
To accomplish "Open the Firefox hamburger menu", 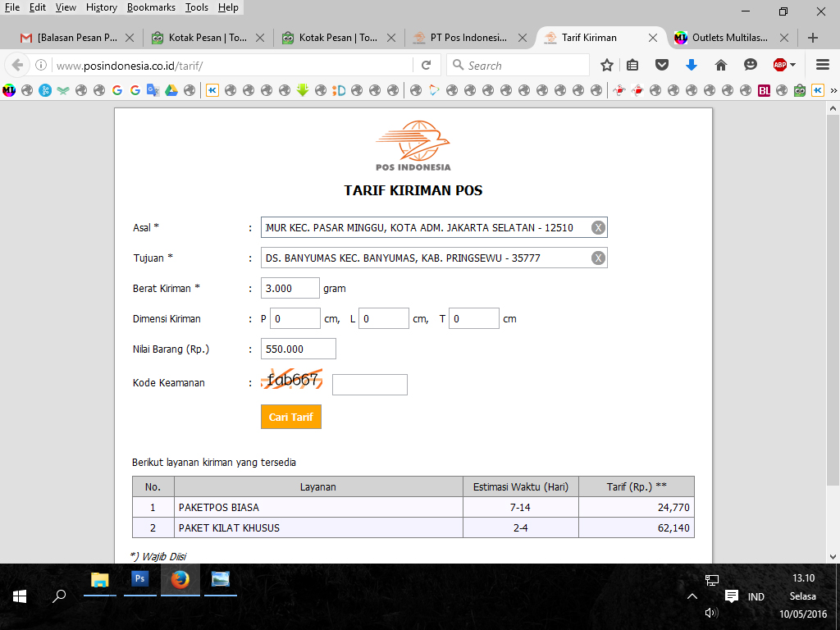I will [823, 65].
